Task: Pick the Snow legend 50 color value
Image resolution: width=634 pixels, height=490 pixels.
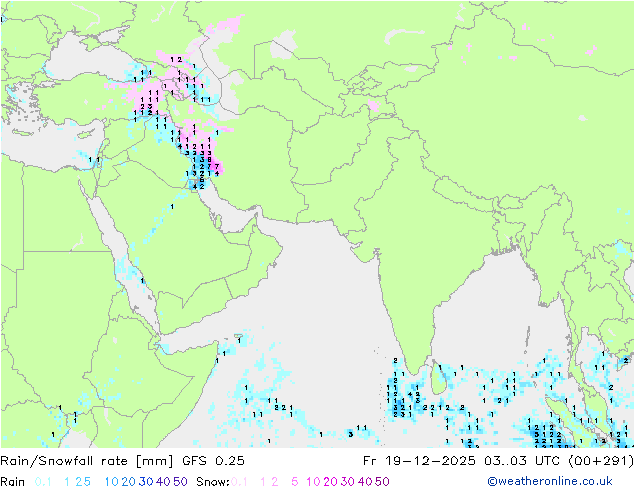Action: 382,482
